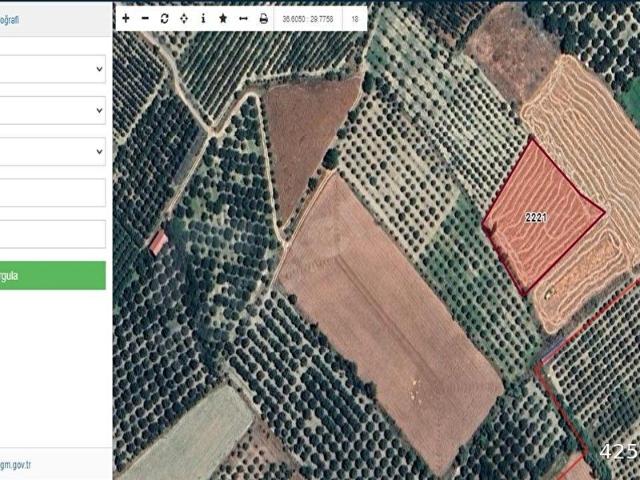640x480 pixels.
Task: Refresh the map with the circular arrows icon
Action: coord(164,18)
